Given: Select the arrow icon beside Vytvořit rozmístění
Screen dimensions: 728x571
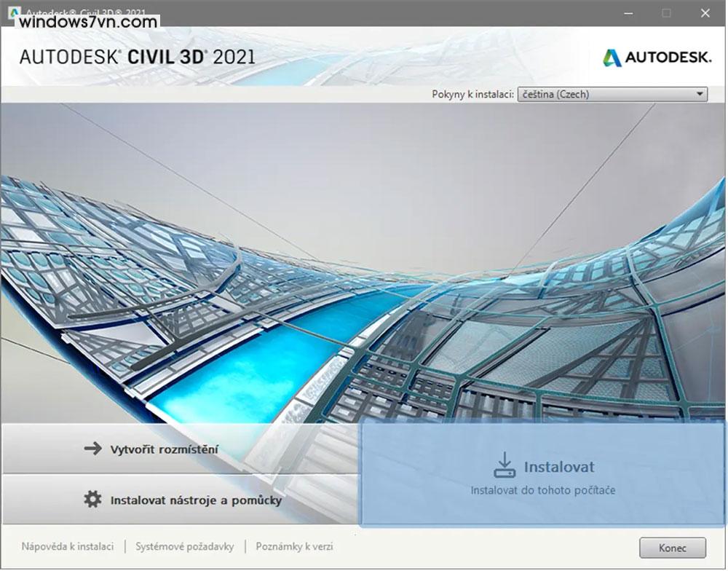Looking at the screenshot, I should pos(90,449).
